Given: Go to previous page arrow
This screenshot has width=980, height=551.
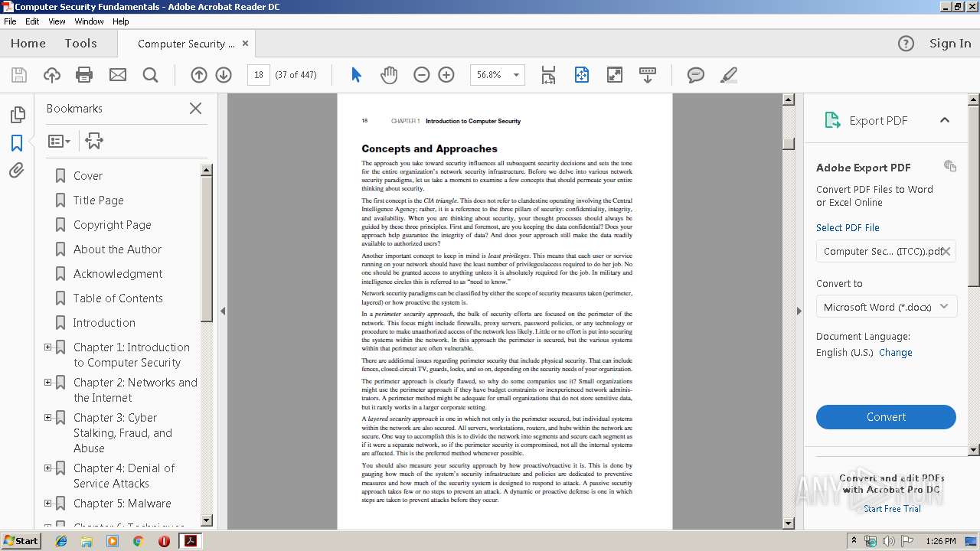Looking at the screenshot, I should tap(199, 75).
